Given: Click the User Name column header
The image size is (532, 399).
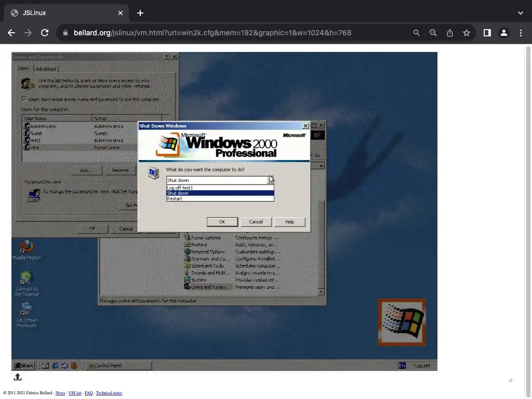Looking at the screenshot, I should [x=57, y=118].
